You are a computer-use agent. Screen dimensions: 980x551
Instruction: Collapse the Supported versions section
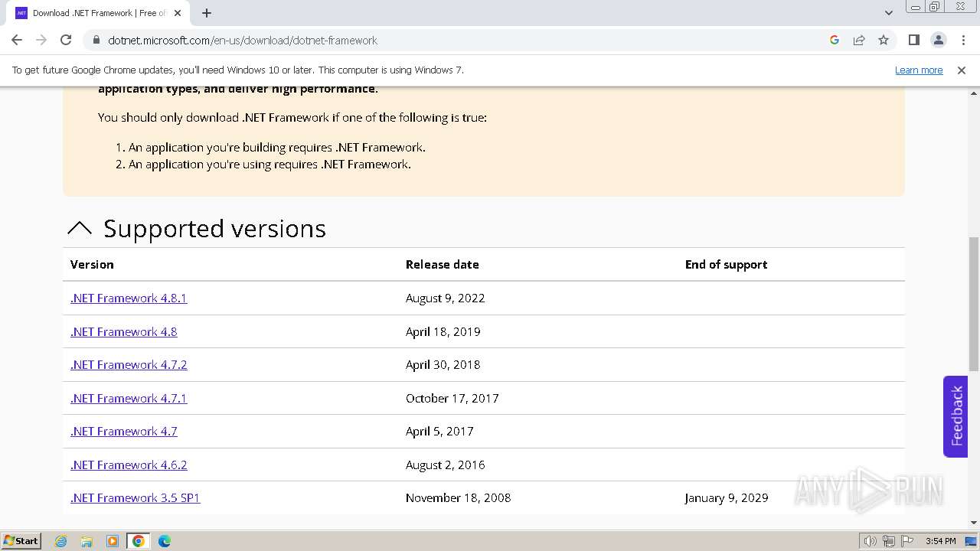[80, 228]
